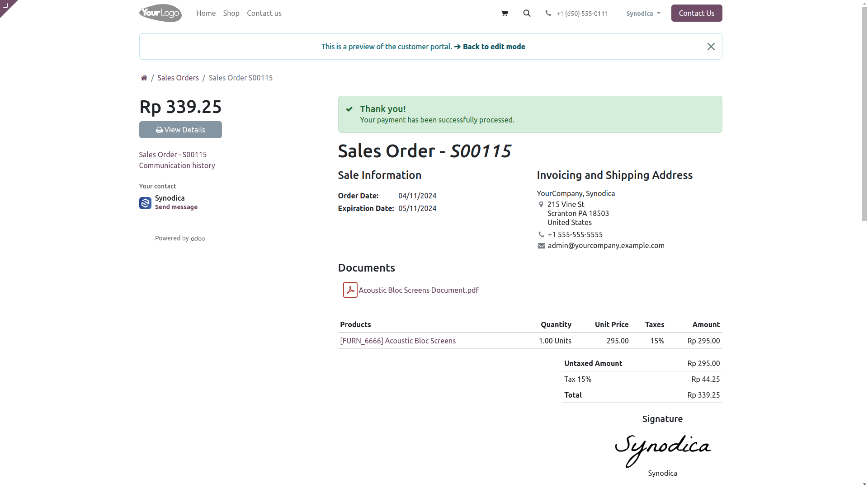Click the PDF document icon
The width and height of the screenshot is (868, 488).
pyautogui.click(x=350, y=290)
